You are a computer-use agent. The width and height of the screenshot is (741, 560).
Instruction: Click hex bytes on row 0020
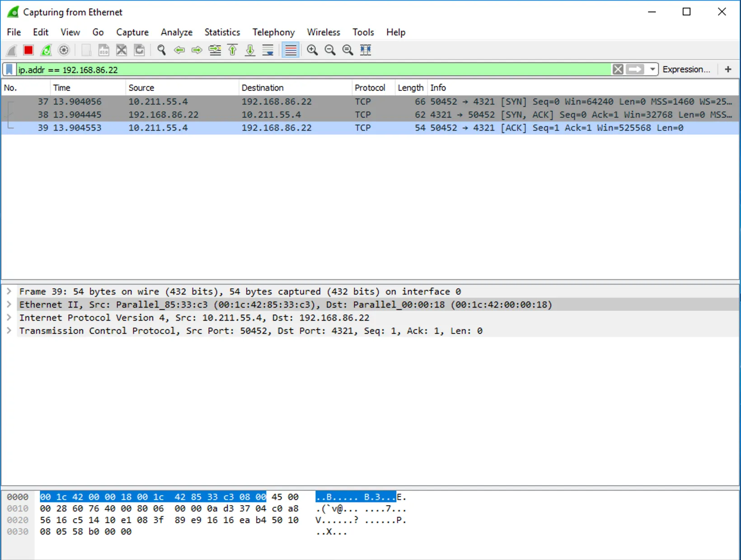[x=169, y=520]
